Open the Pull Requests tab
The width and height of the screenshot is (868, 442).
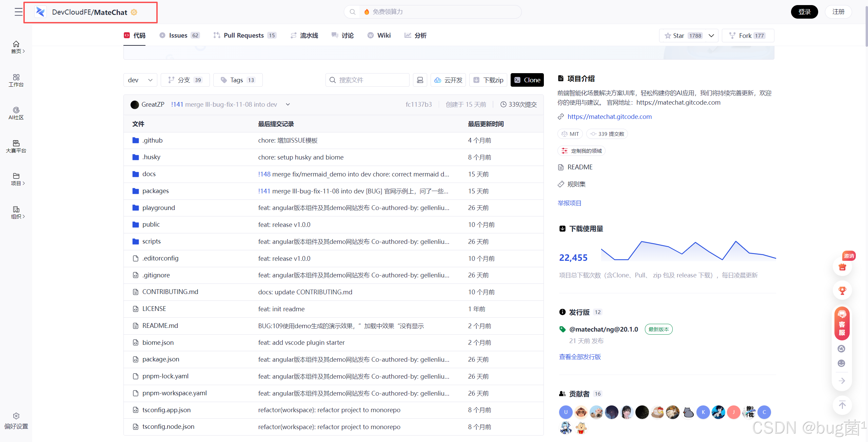point(244,35)
